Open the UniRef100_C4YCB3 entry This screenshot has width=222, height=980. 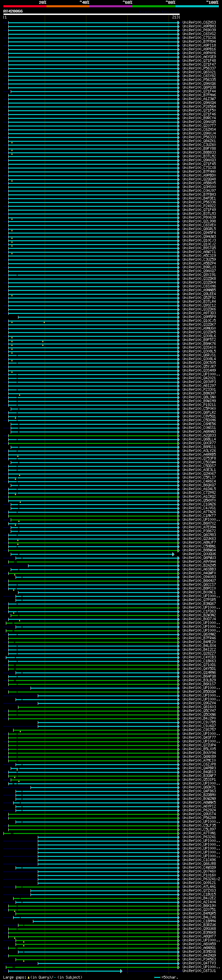tap(199, 657)
